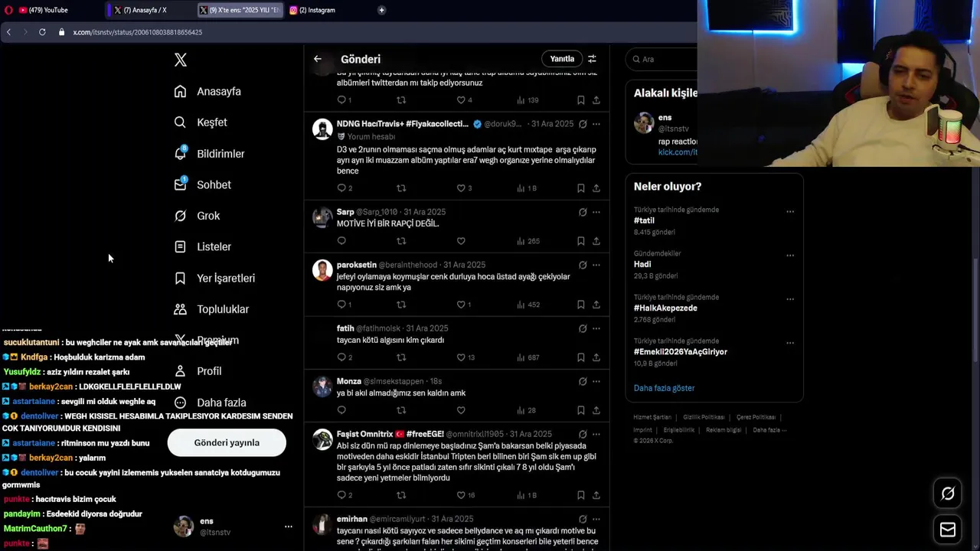This screenshot has height=551, width=980.
Task: Open Yer İşaretleri bookmarks
Action: point(214,278)
